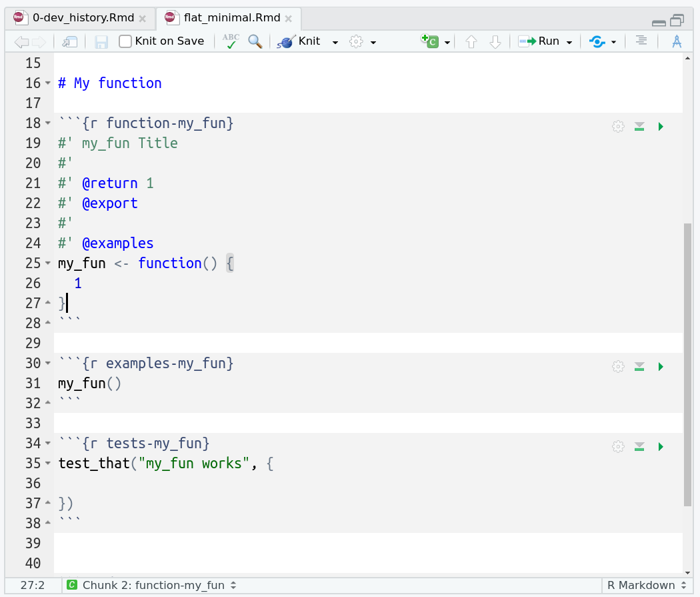Viewport: 700px width, 597px height.
Task: Switch to visual editor compass icon
Action: pos(677,41)
